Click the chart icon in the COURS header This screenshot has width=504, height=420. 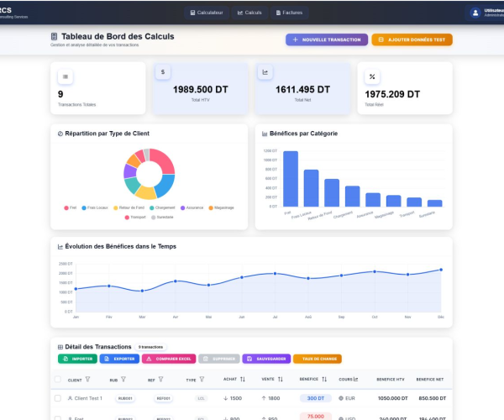(x=355, y=379)
